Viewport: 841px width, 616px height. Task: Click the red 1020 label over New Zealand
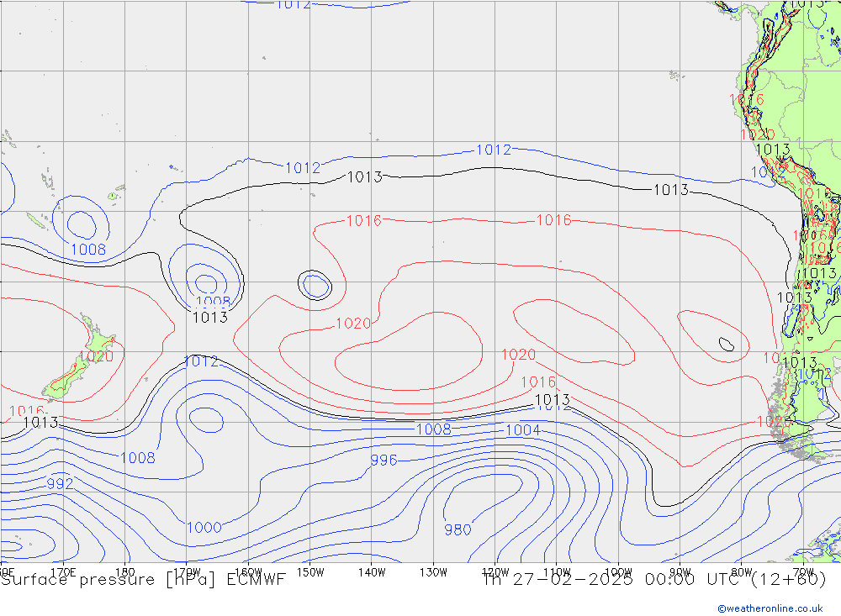click(x=97, y=356)
